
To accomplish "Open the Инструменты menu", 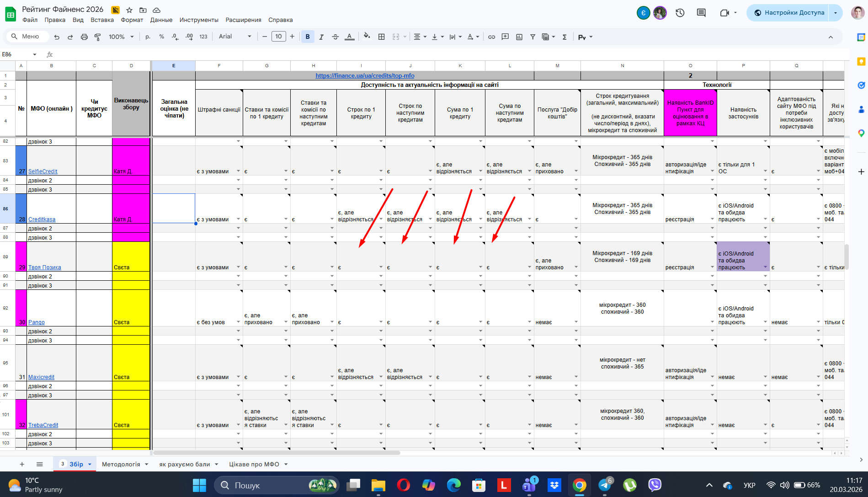I will point(199,20).
